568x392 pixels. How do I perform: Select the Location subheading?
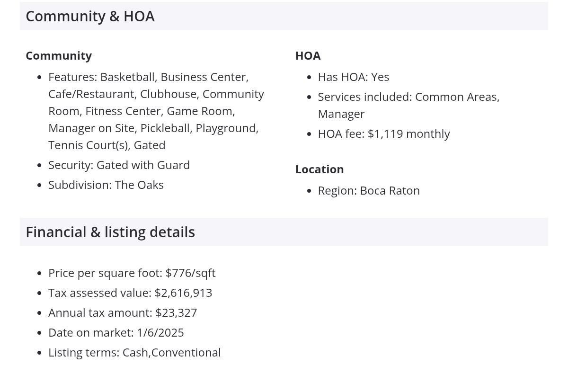tap(319, 169)
